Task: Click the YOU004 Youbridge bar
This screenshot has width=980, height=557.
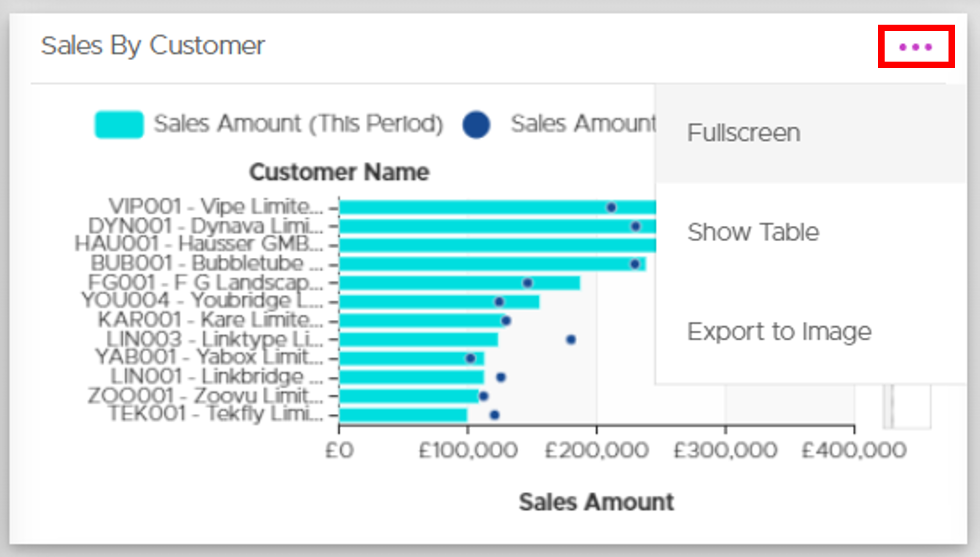Action: point(439,302)
